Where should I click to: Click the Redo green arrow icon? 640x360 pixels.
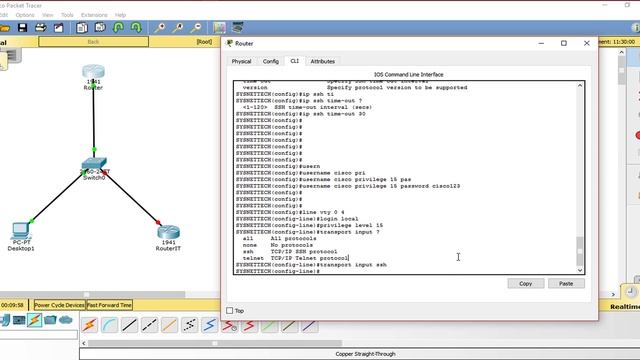point(136,28)
